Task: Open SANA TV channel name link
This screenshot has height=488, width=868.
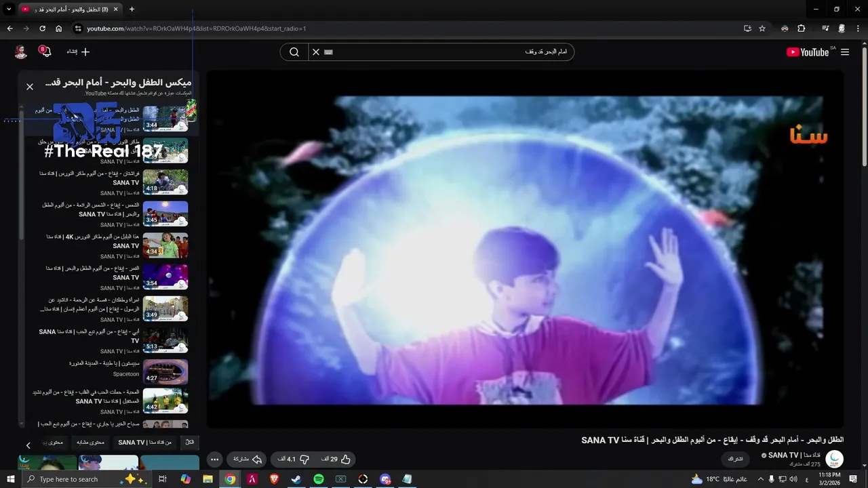Action: [794, 455]
